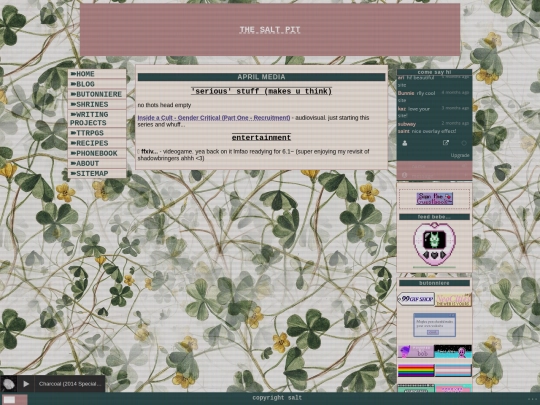
Task: Click the blue popup-window styled badge
Action: pyautogui.click(x=434, y=325)
